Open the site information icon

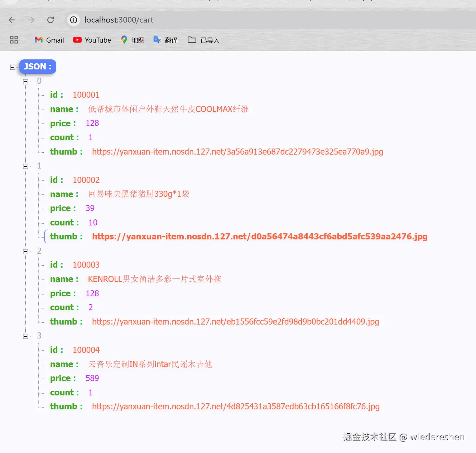point(73,20)
